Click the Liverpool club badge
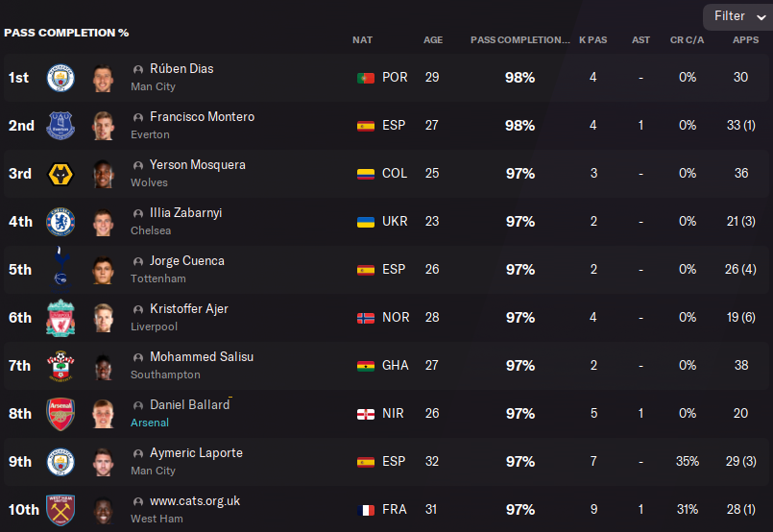 (x=60, y=318)
